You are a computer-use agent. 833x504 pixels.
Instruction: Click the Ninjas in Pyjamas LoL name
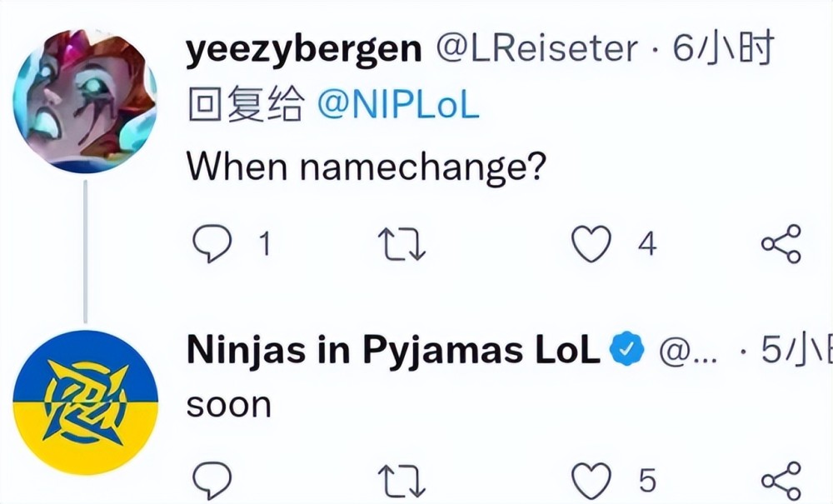[392, 351]
